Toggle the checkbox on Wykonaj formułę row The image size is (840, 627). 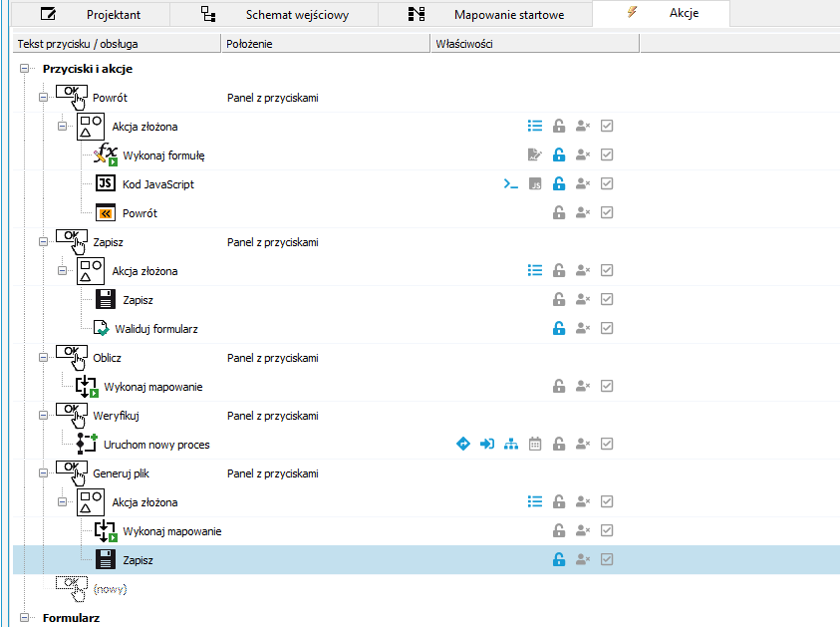coord(607,155)
